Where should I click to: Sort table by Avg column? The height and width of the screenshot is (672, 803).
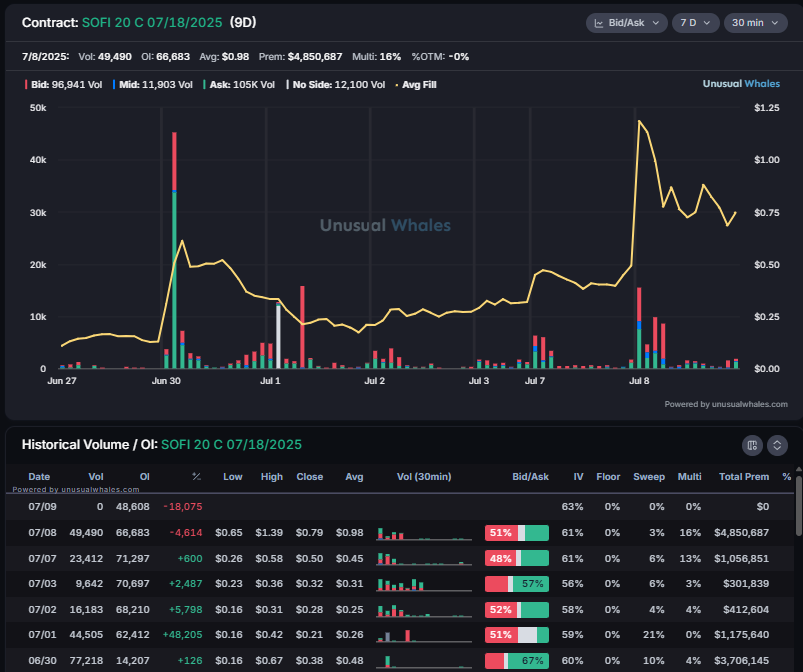click(354, 477)
